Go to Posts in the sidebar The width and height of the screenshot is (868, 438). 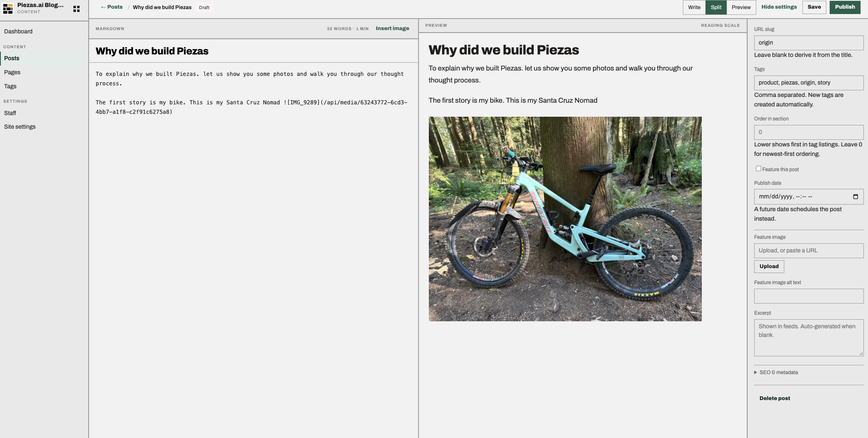coord(44,58)
